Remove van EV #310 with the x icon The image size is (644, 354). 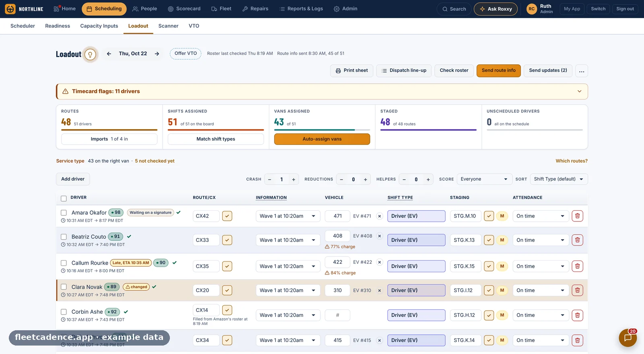(379, 290)
